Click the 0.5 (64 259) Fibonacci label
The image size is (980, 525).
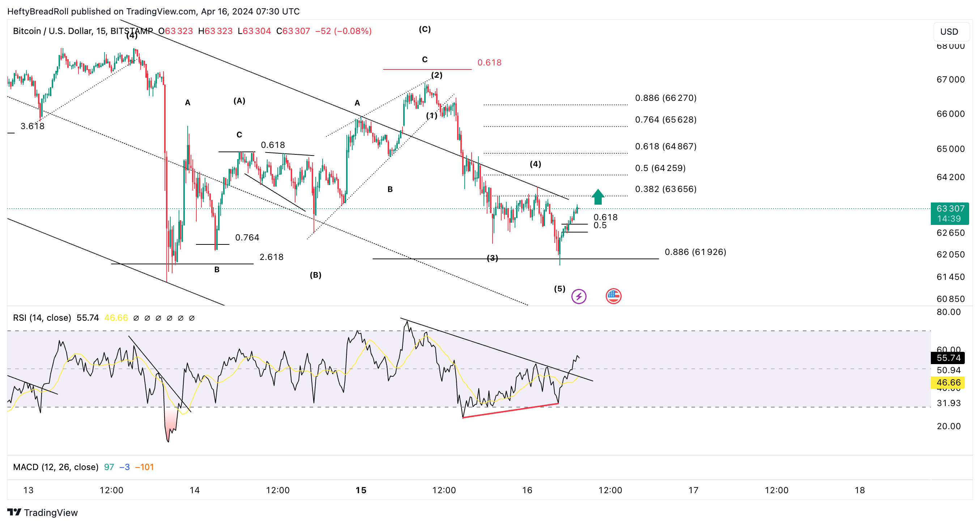click(660, 168)
